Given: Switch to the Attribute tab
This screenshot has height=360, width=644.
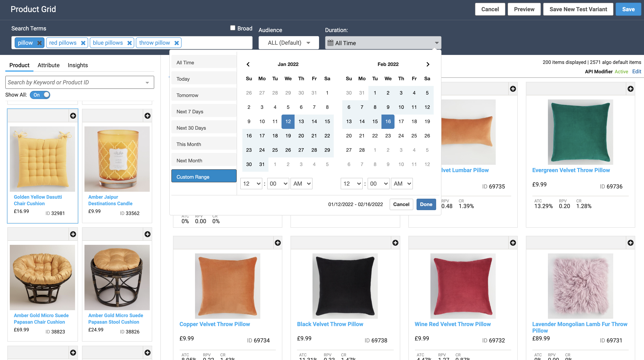Looking at the screenshot, I should click(49, 65).
